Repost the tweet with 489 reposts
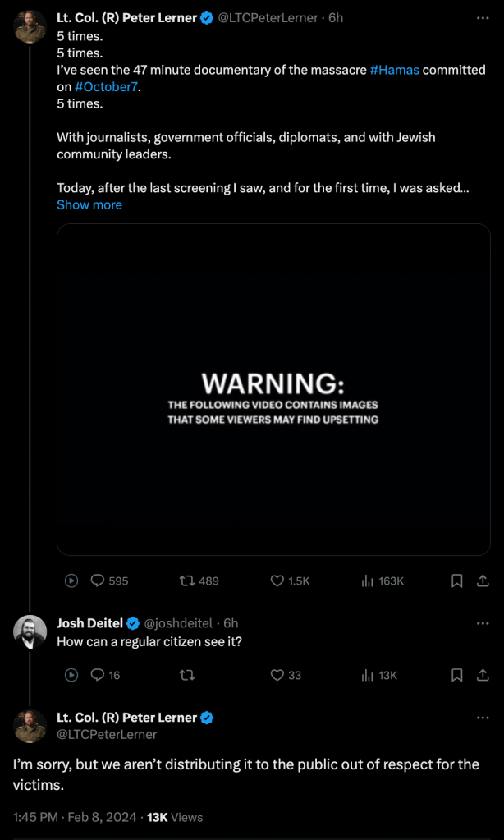Image resolution: width=504 pixels, height=840 pixels. (186, 581)
